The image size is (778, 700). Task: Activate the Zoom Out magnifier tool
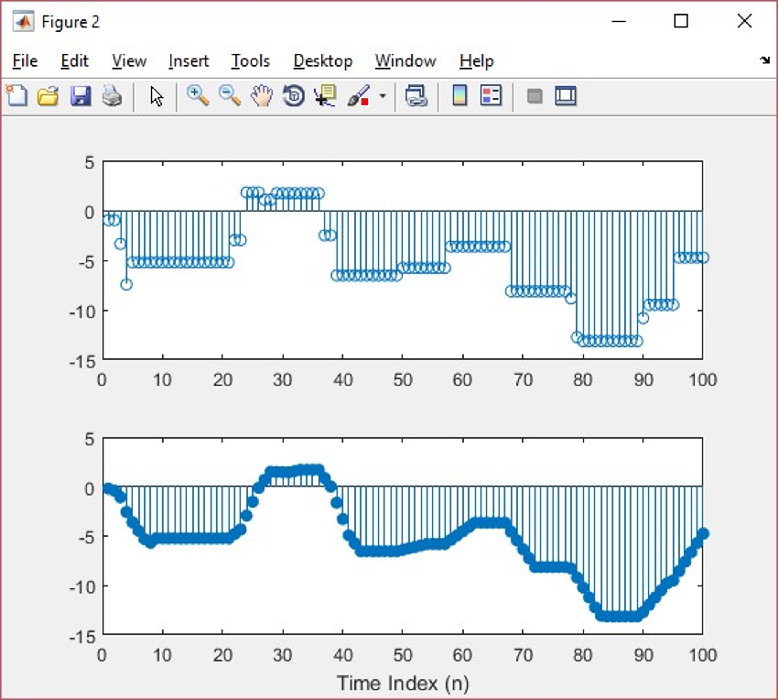click(x=230, y=96)
